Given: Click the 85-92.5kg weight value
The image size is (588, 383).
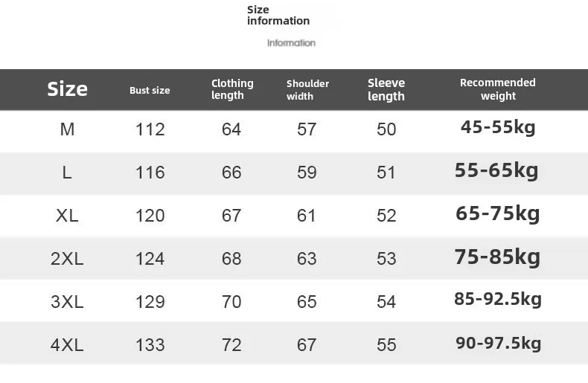Looking at the screenshot, I should click(x=498, y=299).
